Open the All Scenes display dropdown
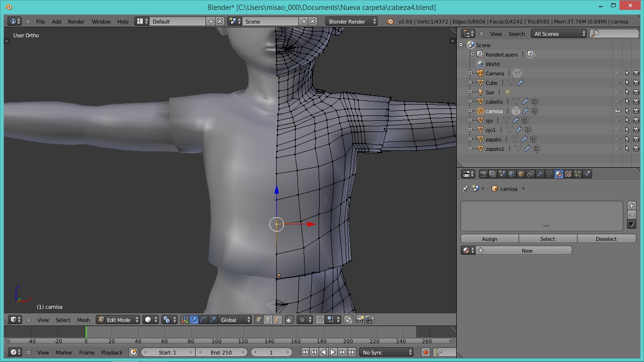 tap(559, 33)
